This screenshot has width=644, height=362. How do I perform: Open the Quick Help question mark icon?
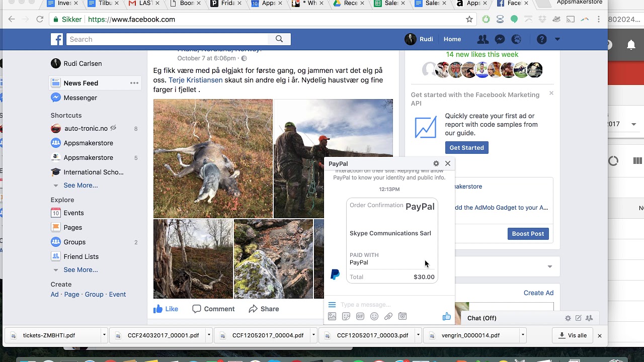tap(542, 39)
